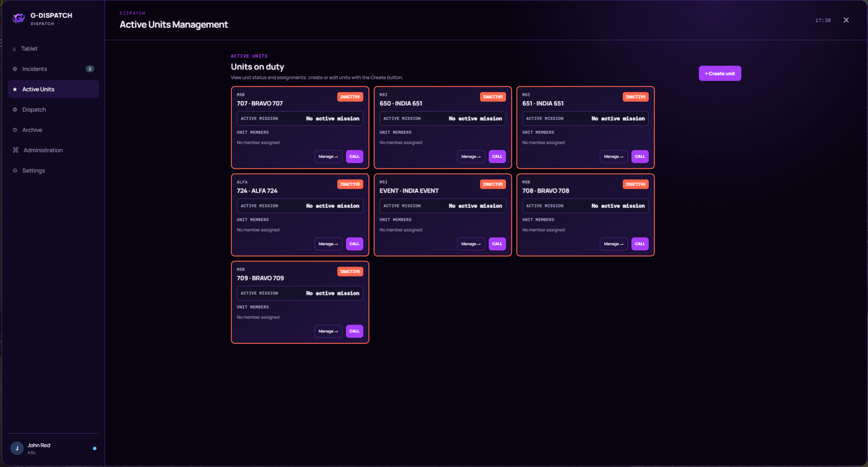
Task: Open the Settings page
Action: [x=53, y=171]
